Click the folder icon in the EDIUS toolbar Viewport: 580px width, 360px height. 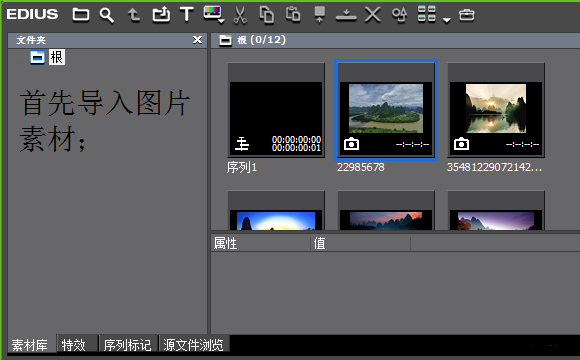pos(81,15)
